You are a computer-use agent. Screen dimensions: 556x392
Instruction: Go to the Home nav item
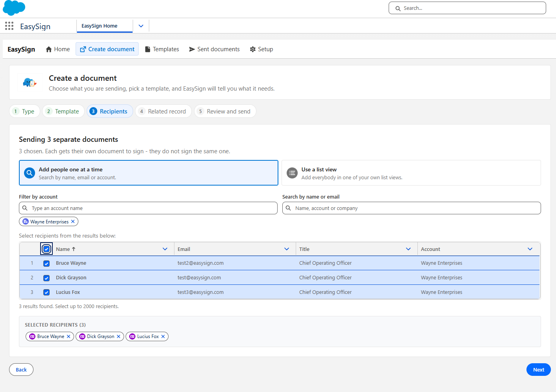point(58,49)
